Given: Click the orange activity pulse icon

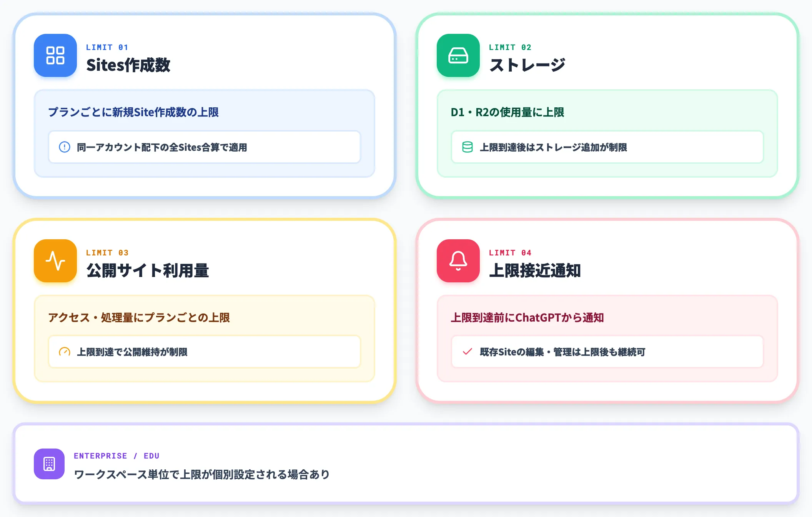Looking at the screenshot, I should (x=55, y=261).
